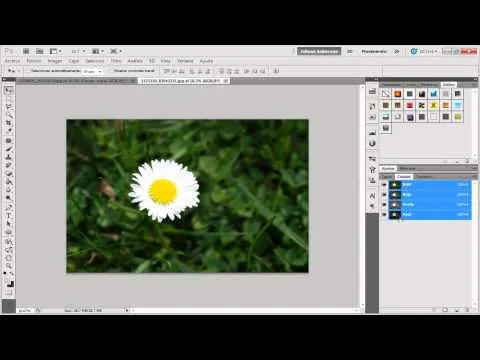The image size is (480, 360).
Task: Select the Zoom tool
Action: [x=9, y=266]
